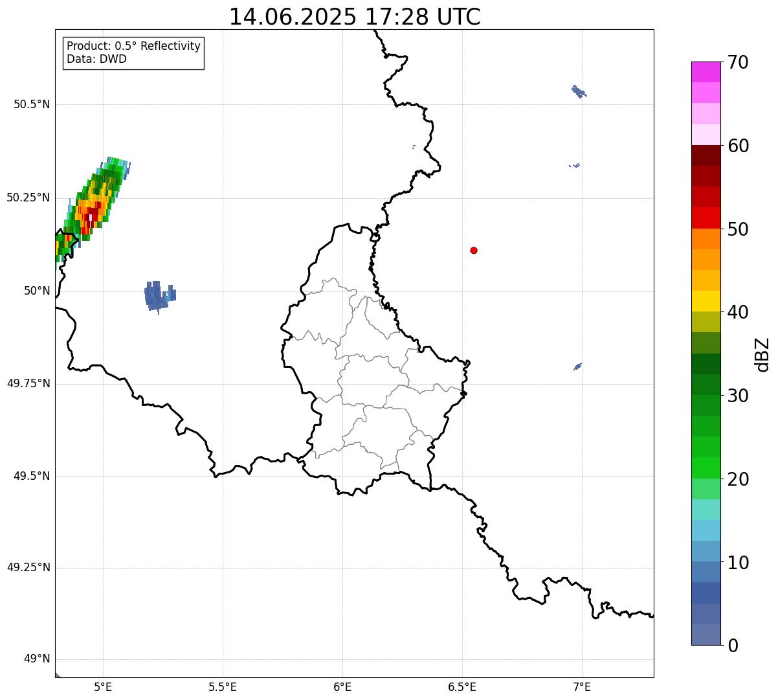Click the intense red storm cell core

point(91,212)
